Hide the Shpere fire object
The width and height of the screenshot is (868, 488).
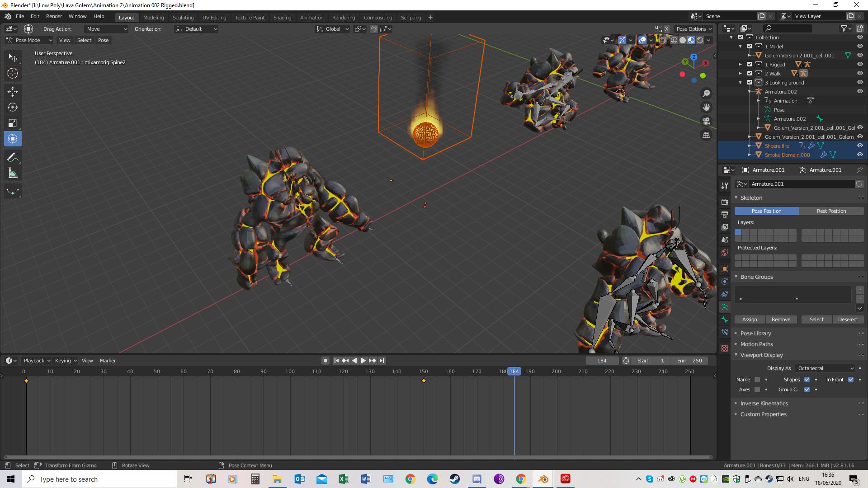[x=860, y=146]
